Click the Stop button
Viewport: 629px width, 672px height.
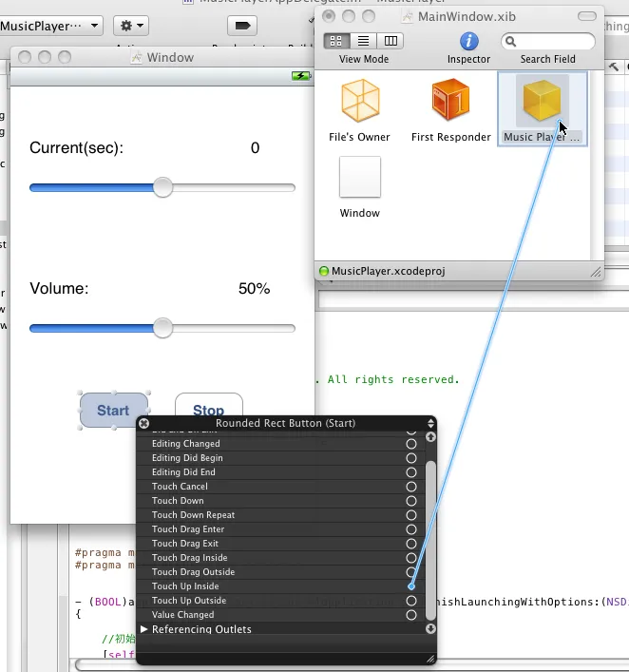[x=209, y=408]
